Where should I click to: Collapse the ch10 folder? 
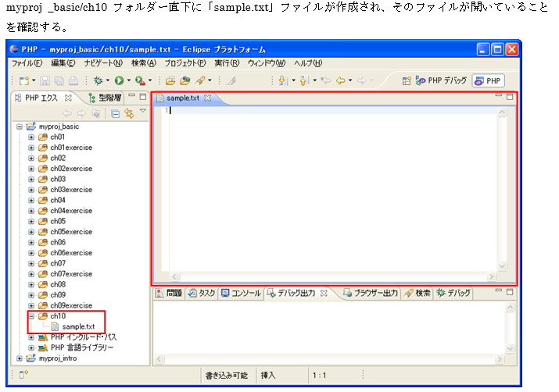[x=31, y=316]
